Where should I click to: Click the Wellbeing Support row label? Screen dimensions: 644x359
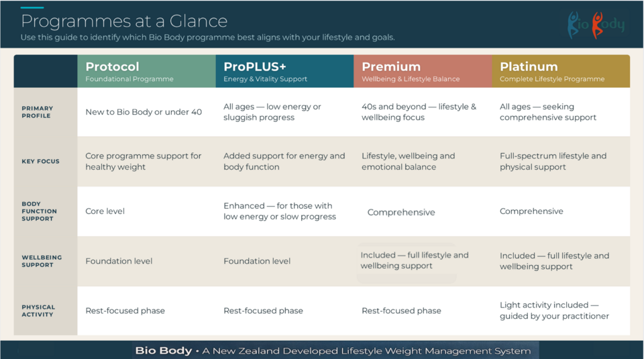tap(42, 261)
